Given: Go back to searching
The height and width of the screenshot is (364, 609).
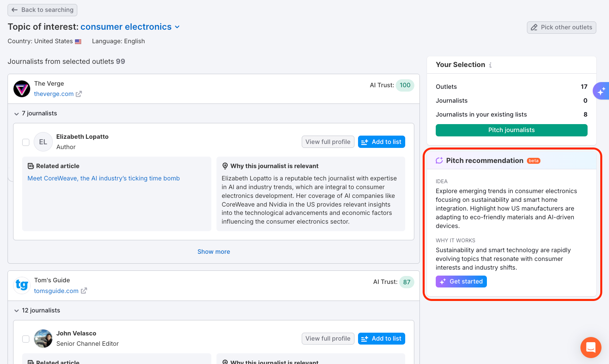Looking at the screenshot, I should tap(42, 10).
